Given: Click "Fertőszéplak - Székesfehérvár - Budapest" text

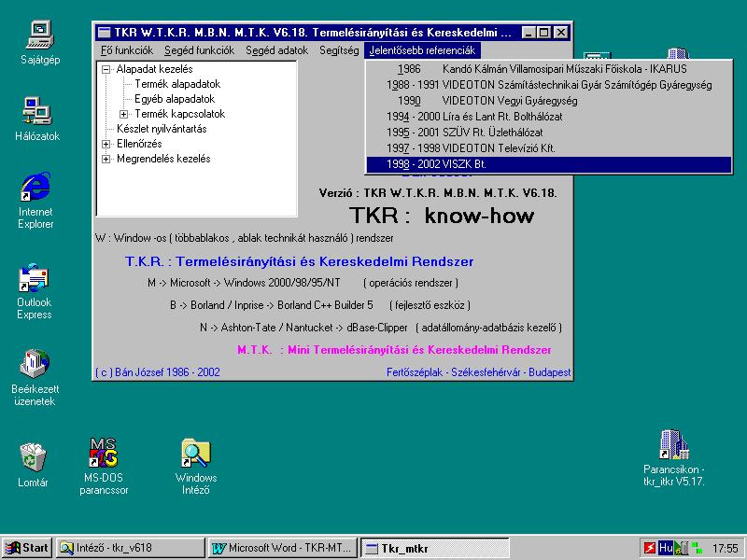Looking at the screenshot, I should coord(478,371).
